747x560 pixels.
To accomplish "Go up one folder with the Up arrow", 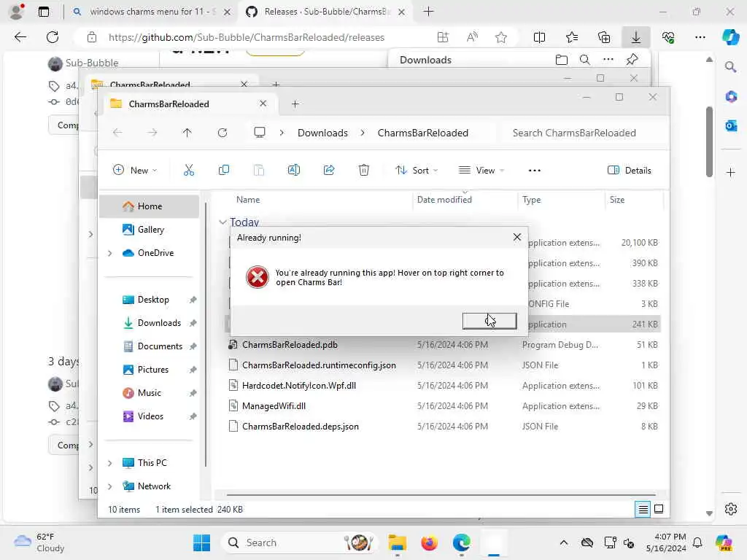I will pos(187,133).
